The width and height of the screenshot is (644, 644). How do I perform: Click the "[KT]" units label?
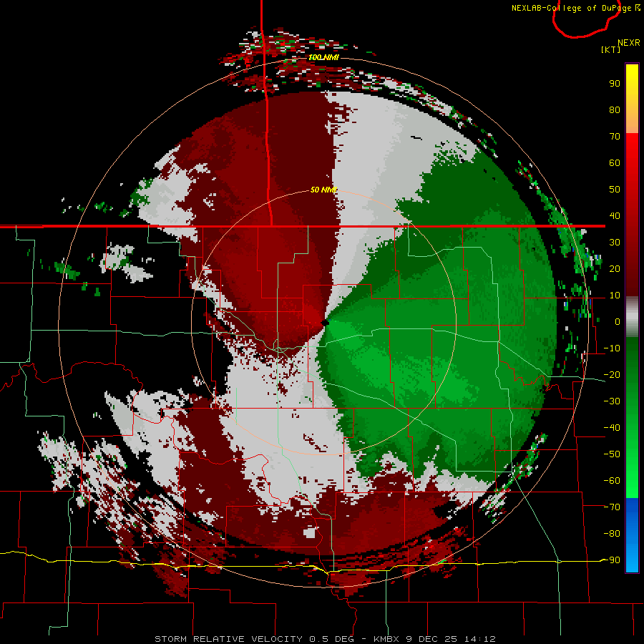(x=611, y=49)
